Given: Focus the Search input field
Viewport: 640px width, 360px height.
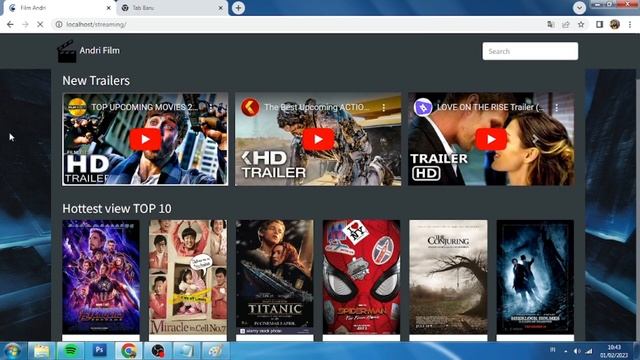Looking at the screenshot, I should click(x=530, y=51).
